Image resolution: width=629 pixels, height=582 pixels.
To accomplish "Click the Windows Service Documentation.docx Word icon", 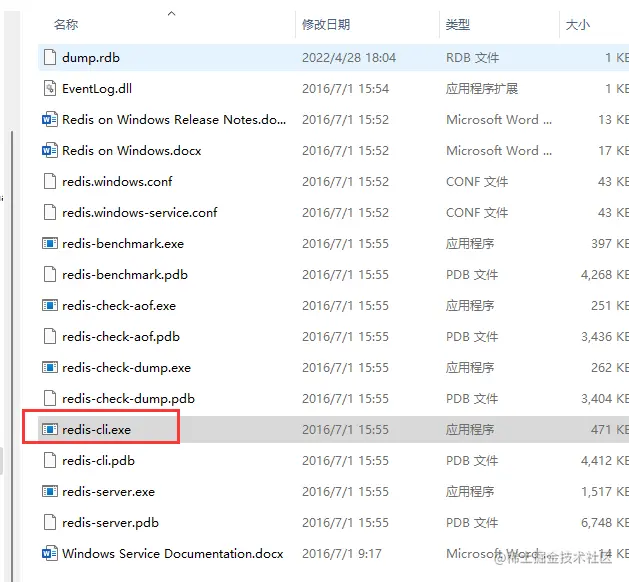I will 50,554.
